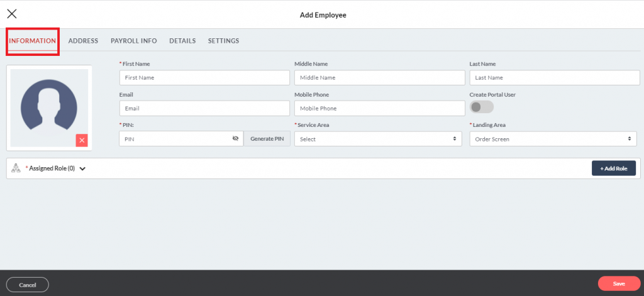This screenshot has height=296, width=644.
Task: Remove employee photo with red X icon
Action: [x=82, y=140]
